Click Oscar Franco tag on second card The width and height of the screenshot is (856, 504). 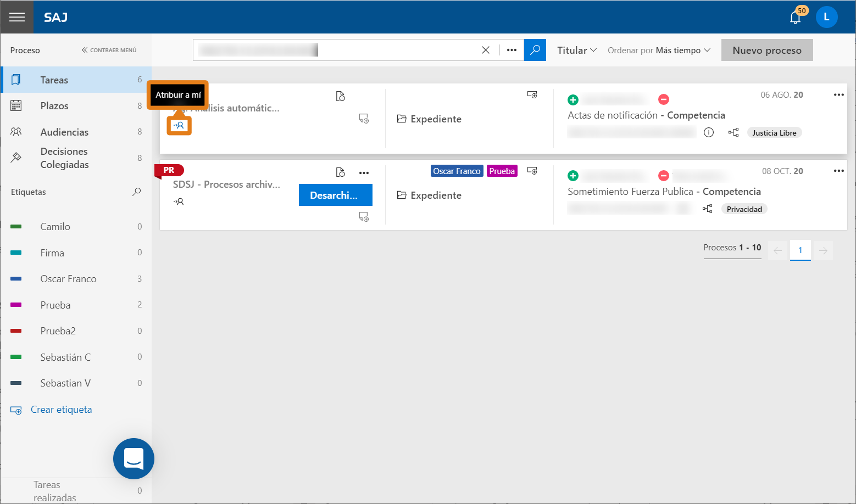[457, 171]
